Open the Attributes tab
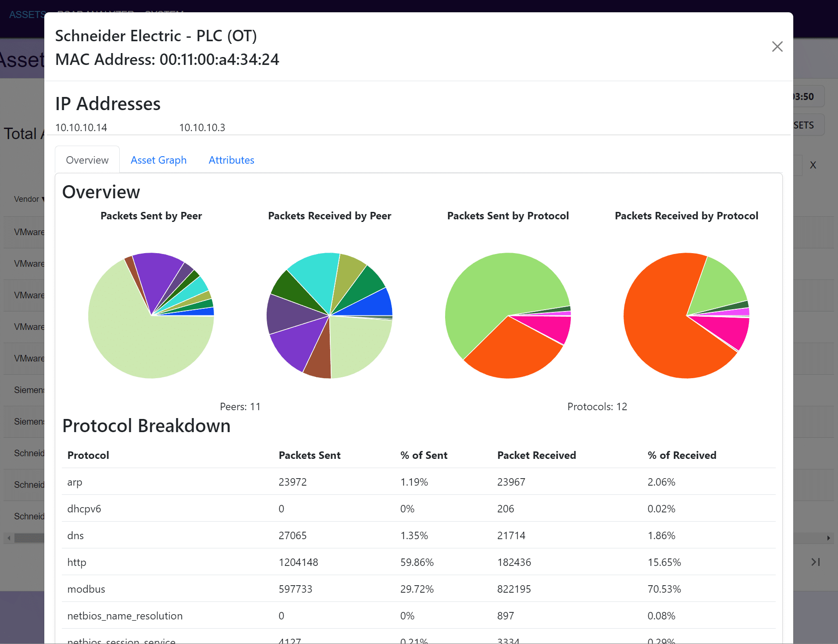The height and width of the screenshot is (644, 838). [231, 160]
